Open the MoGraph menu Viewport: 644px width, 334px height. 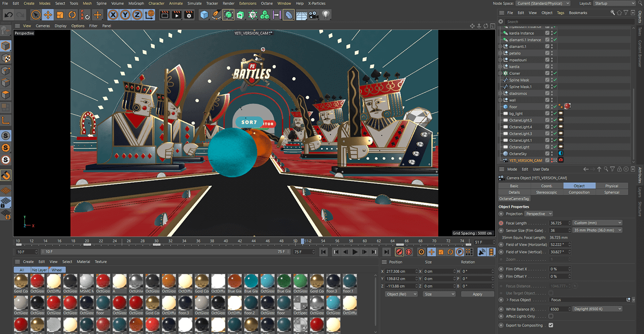136,3
